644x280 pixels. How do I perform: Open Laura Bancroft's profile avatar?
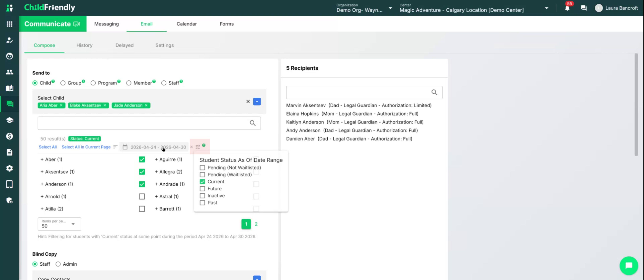[x=599, y=8]
